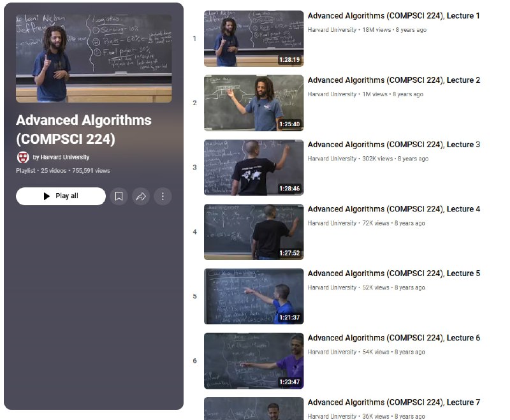510x420 pixels.
Task: Click the Advanced Algorithms (COMPSCI 224) playlist heading
Action: pos(84,129)
